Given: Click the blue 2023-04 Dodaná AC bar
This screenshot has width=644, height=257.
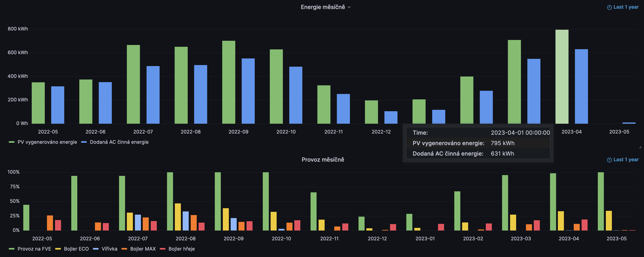Looking at the screenshot, I should tap(581, 86).
